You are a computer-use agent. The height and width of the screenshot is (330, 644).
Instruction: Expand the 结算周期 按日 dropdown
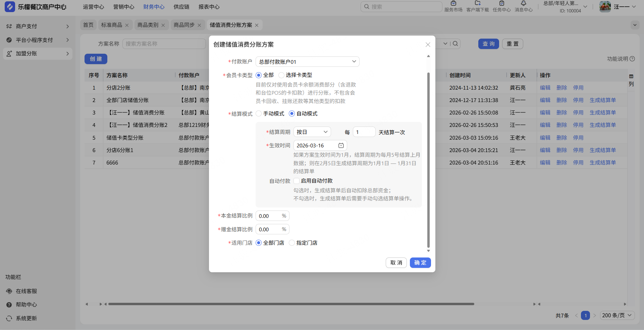(x=312, y=132)
